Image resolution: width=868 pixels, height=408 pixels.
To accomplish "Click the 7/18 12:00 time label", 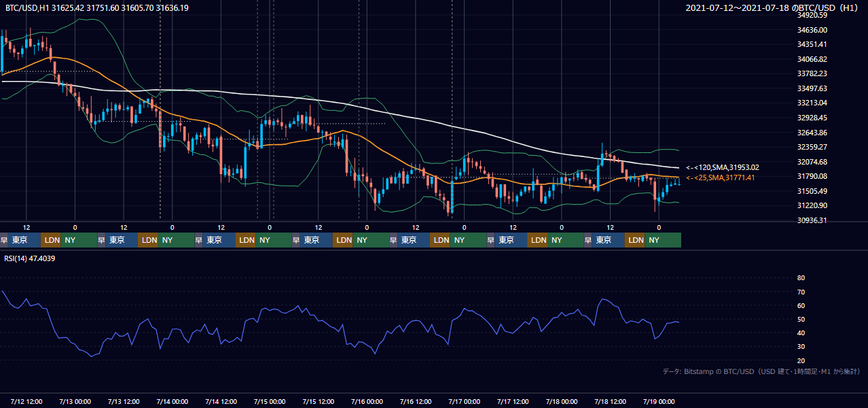I will pos(611,401).
